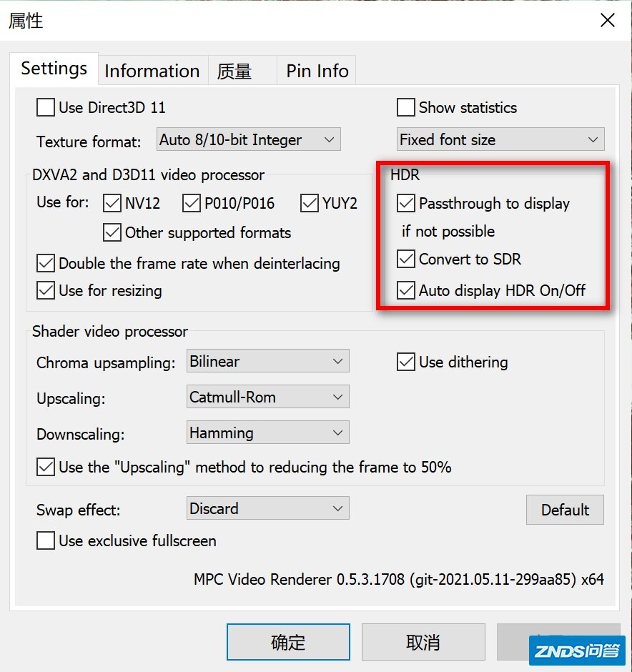This screenshot has width=632, height=672.
Task: Select the Settings tab
Action: pyautogui.click(x=54, y=69)
